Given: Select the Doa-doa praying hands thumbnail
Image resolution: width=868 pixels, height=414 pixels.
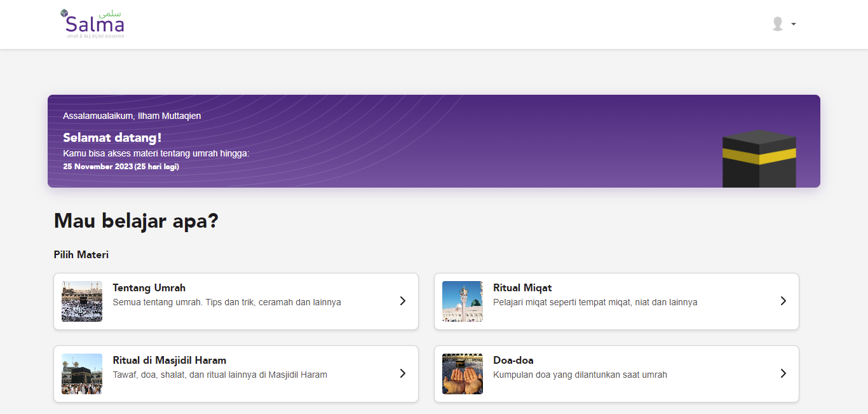Looking at the screenshot, I should (463, 374).
